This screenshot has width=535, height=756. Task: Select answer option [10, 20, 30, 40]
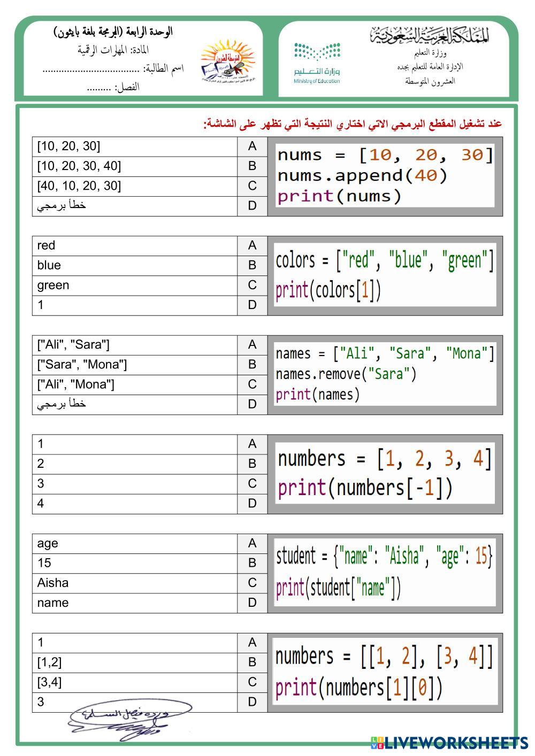(135, 166)
